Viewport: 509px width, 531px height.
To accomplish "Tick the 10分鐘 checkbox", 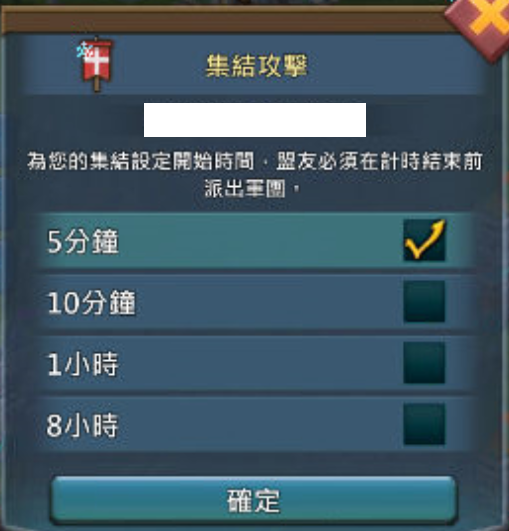I will point(424,301).
